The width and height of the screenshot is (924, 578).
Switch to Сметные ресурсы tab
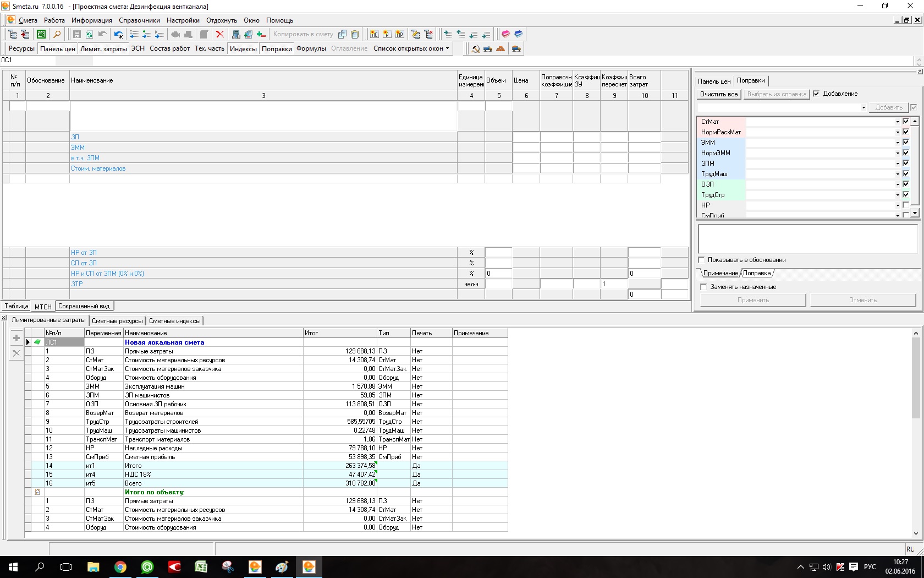(117, 321)
